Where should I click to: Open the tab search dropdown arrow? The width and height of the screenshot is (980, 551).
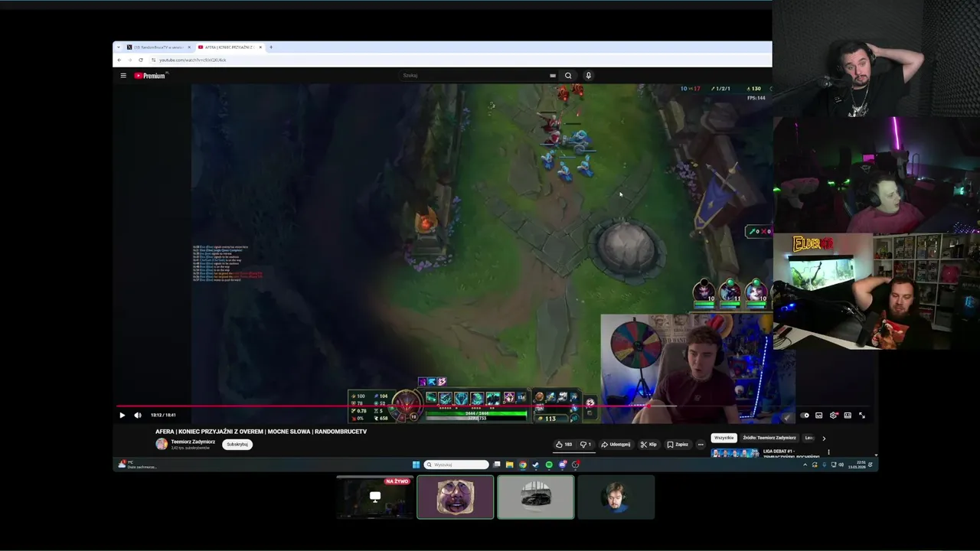119,47
